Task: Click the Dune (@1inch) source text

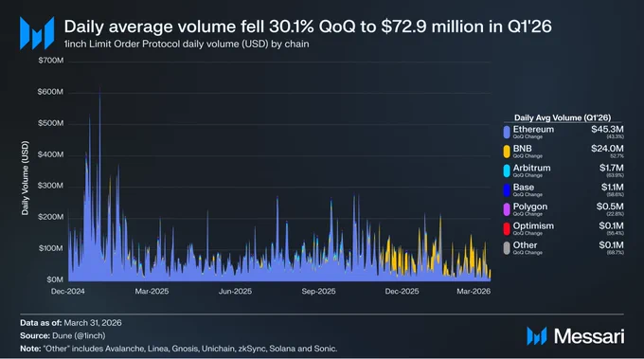Action: pos(79,336)
